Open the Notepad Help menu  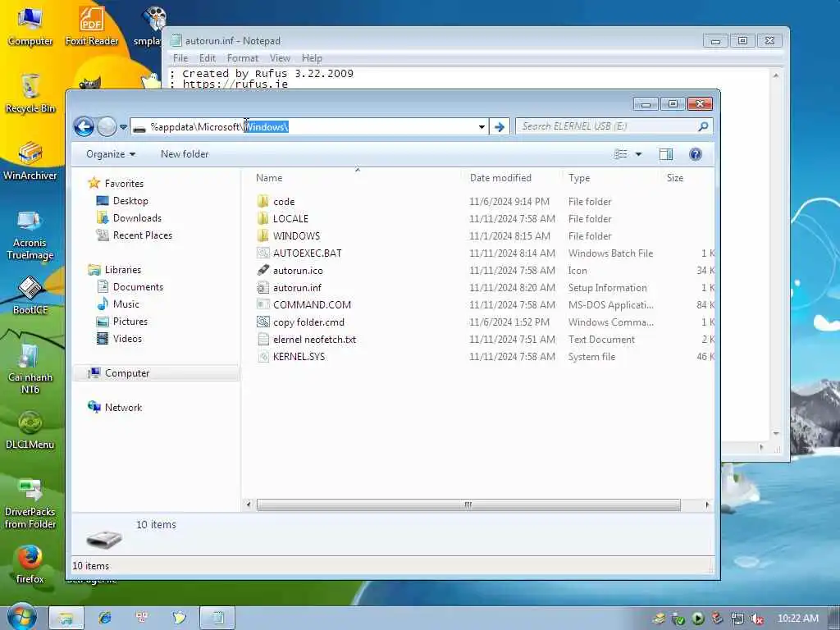tap(312, 58)
